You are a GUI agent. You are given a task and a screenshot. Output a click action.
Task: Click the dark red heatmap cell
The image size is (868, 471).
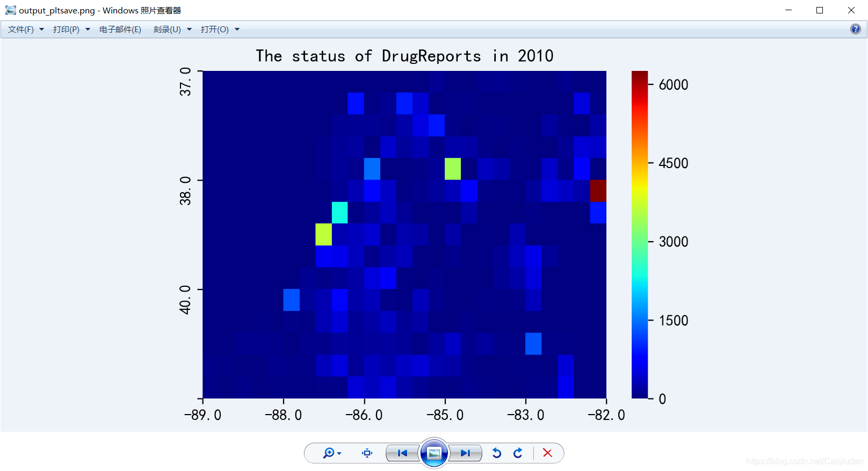pos(598,191)
